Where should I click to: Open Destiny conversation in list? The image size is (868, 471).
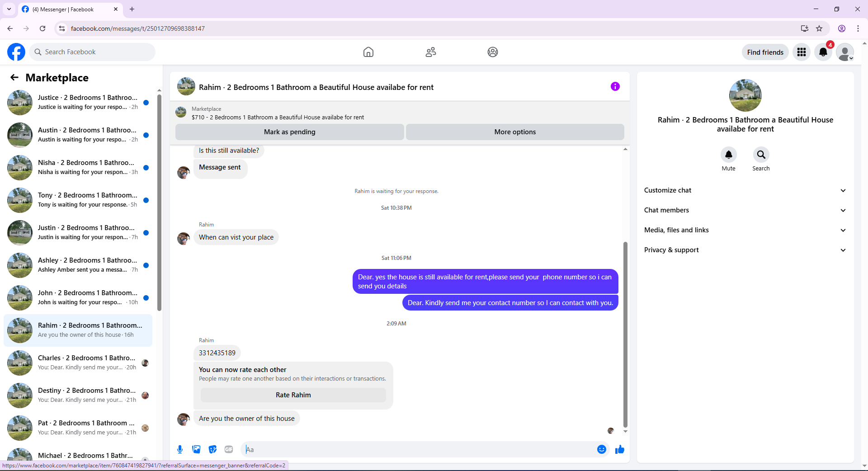(78, 395)
